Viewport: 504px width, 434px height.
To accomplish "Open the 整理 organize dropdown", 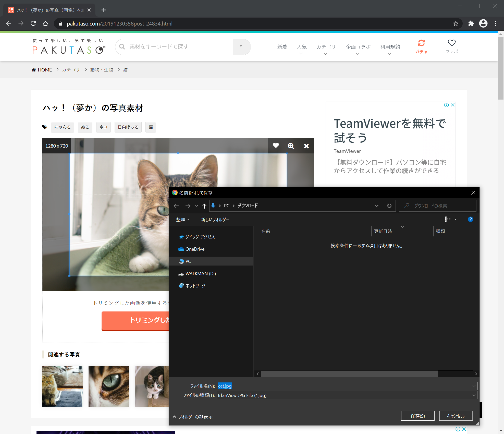I will (182, 220).
